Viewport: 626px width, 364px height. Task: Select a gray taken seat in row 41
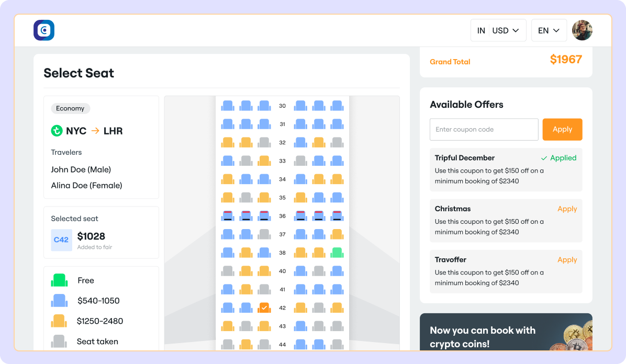(x=264, y=289)
